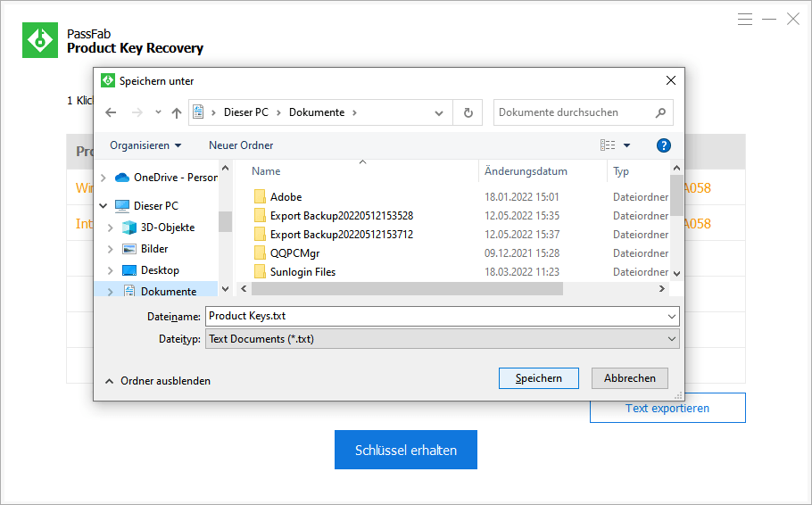Refresh the Dokumente folder listing
The image size is (812, 505).
[x=468, y=112]
